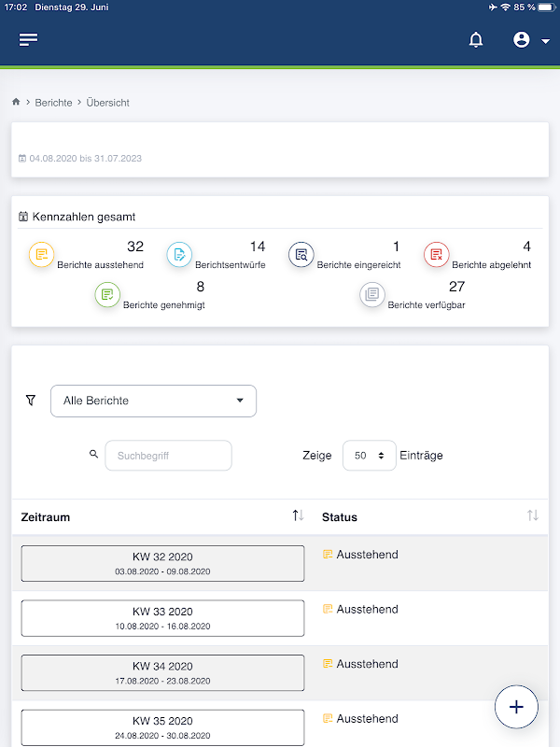This screenshot has width=560, height=747.
Task: Click the Berichte eingereicht icon
Action: (x=301, y=254)
